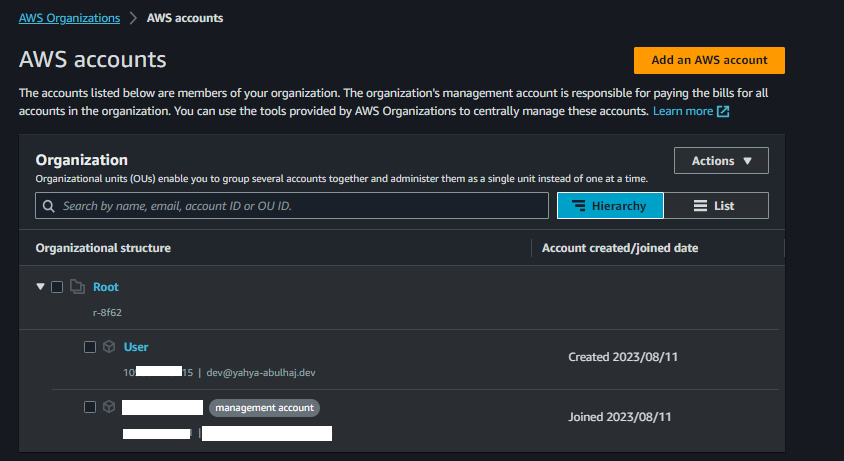Click the Account created/joined date column header

click(x=620, y=248)
